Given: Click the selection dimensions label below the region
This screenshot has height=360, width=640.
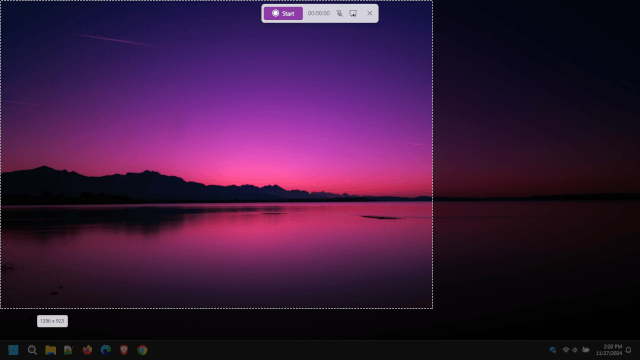Looking at the screenshot, I should click(52, 321).
